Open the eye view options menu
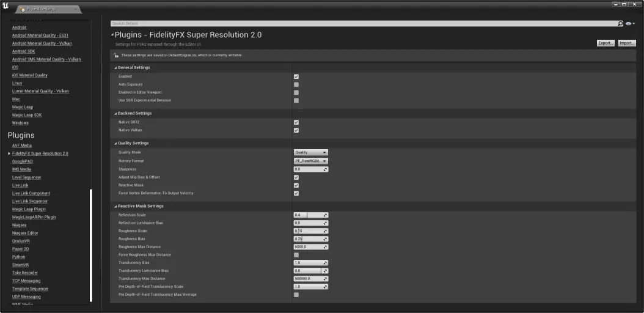 (630, 23)
